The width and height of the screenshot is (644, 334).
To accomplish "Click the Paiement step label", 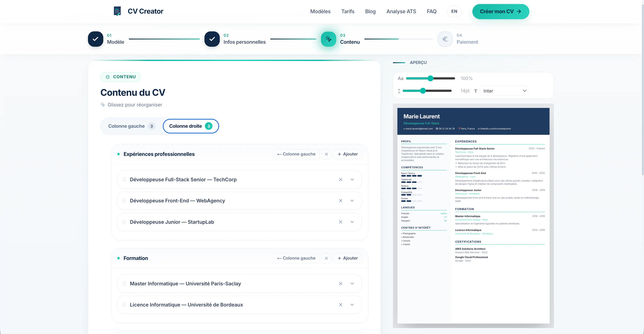I will click(467, 42).
